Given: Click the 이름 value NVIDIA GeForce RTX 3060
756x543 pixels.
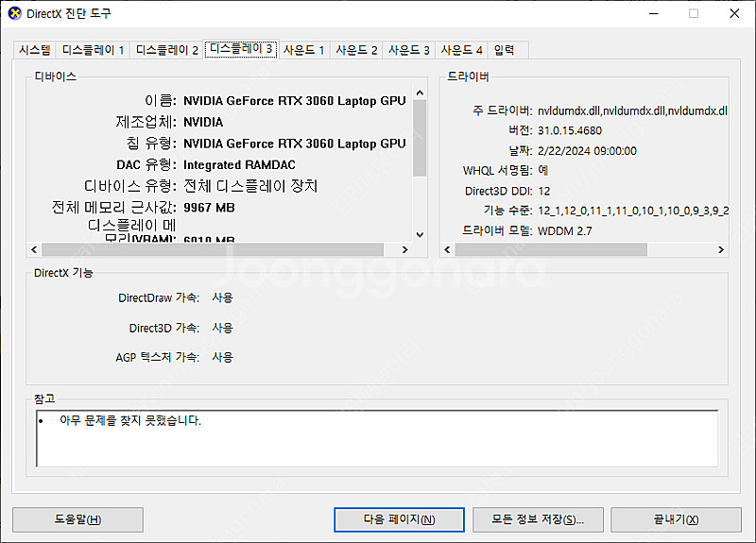Looking at the screenshot, I should coord(295,101).
